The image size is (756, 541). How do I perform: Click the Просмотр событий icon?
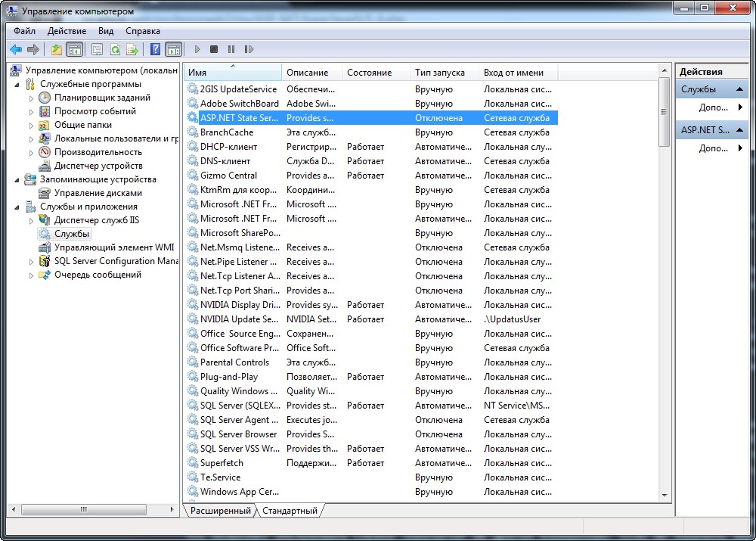tap(45, 111)
